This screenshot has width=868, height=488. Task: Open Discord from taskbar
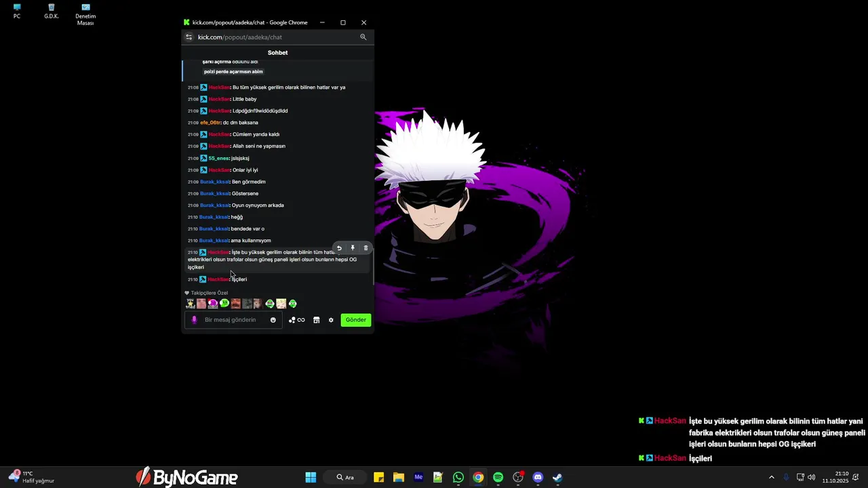tap(538, 477)
